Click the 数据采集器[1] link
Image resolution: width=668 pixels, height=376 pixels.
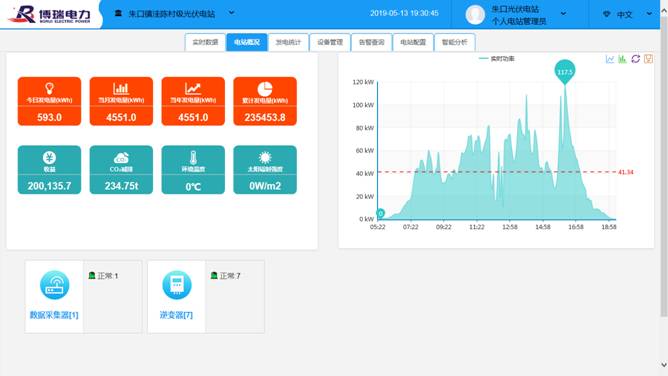point(54,315)
